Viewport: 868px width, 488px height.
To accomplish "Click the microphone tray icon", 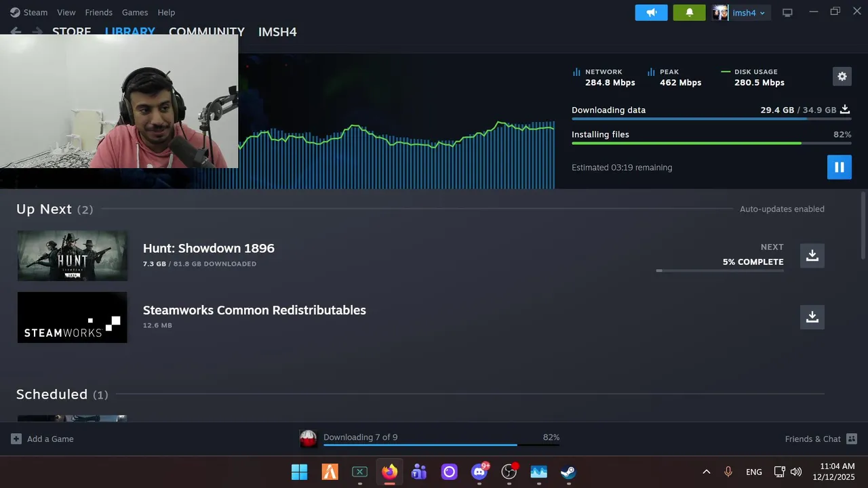I will pos(728,472).
